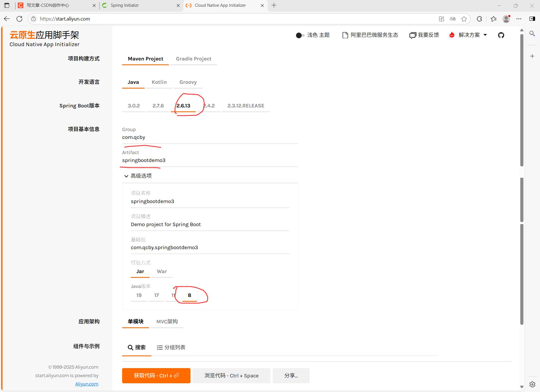The height and width of the screenshot is (392, 540).
Task: Open a new browser tab
Action: point(274,5)
